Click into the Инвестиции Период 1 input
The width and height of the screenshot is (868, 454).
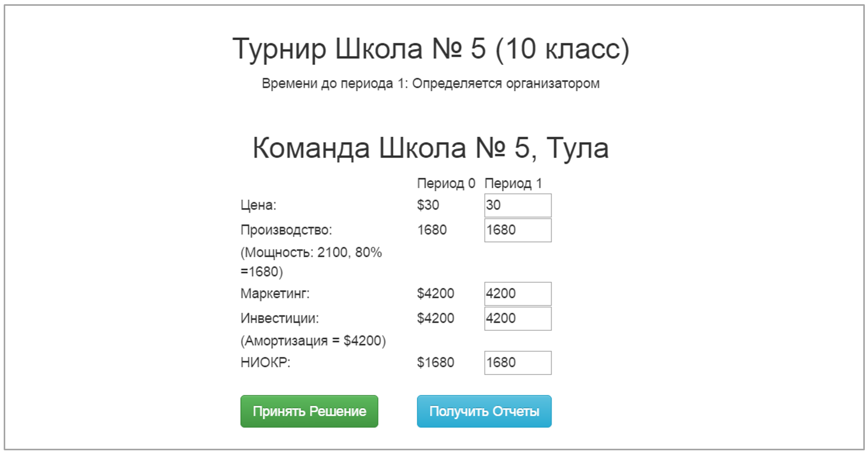click(x=517, y=319)
